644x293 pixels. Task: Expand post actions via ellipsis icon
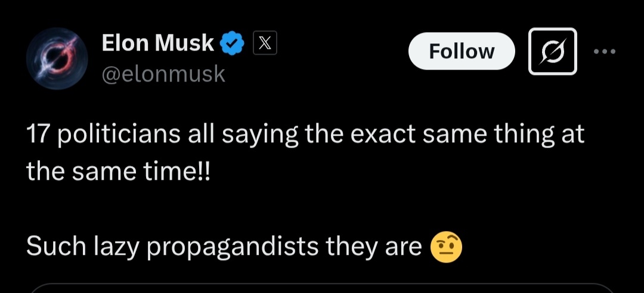(605, 51)
